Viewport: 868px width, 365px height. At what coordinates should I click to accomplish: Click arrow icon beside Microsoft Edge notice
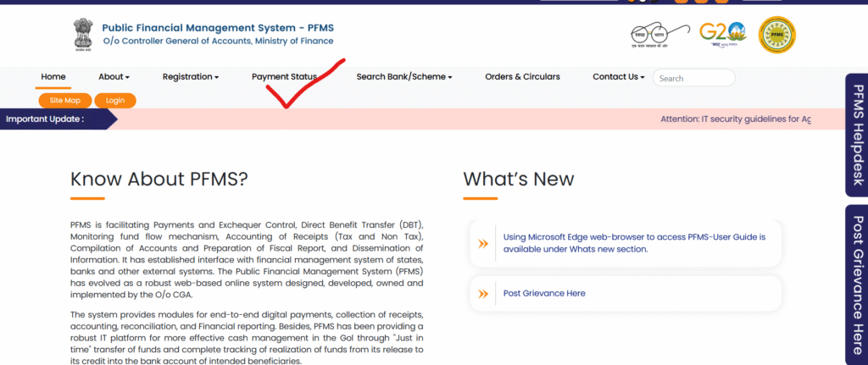[x=483, y=243]
